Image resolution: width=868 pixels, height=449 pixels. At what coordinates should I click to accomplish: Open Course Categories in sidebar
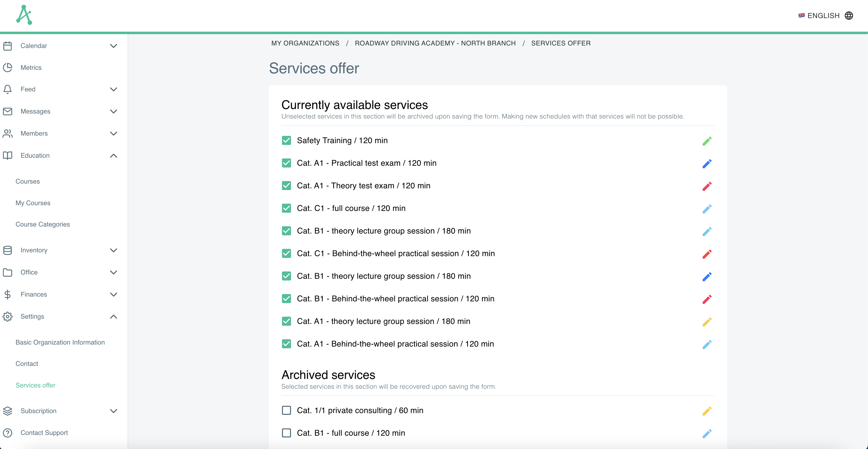pyautogui.click(x=42, y=224)
